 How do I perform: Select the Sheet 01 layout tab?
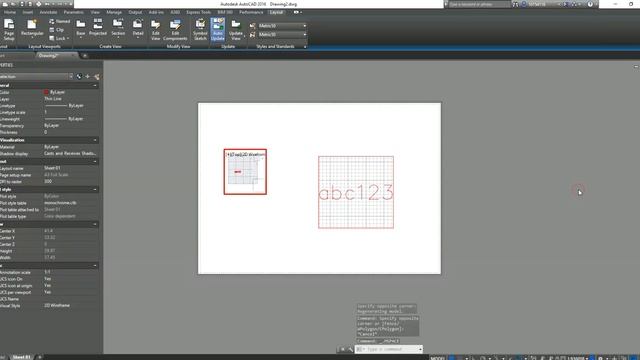tap(21, 357)
